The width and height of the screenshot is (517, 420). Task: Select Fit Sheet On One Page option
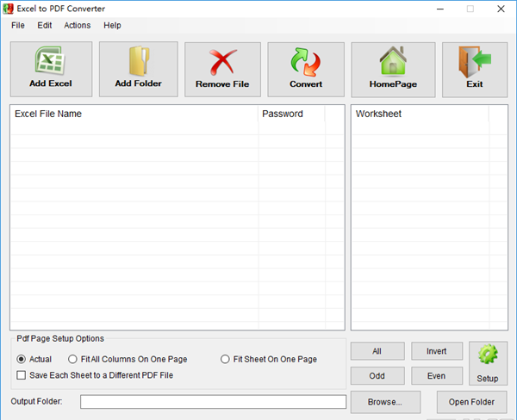(x=226, y=359)
